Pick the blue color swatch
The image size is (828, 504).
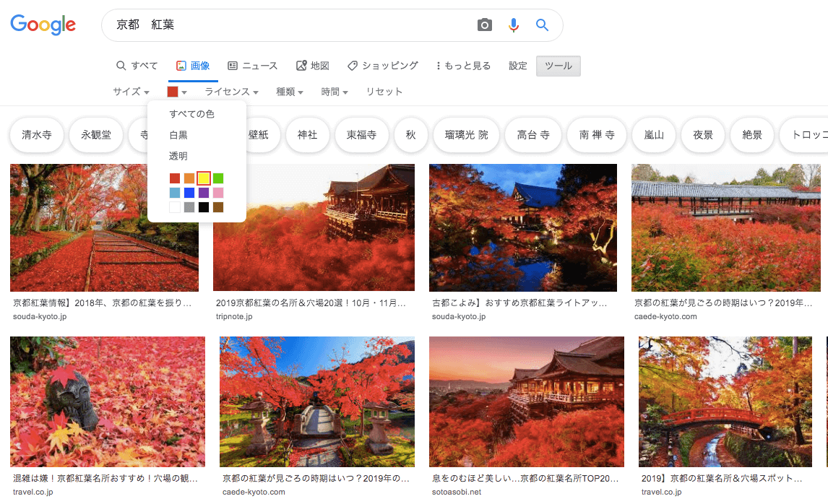coord(189,193)
